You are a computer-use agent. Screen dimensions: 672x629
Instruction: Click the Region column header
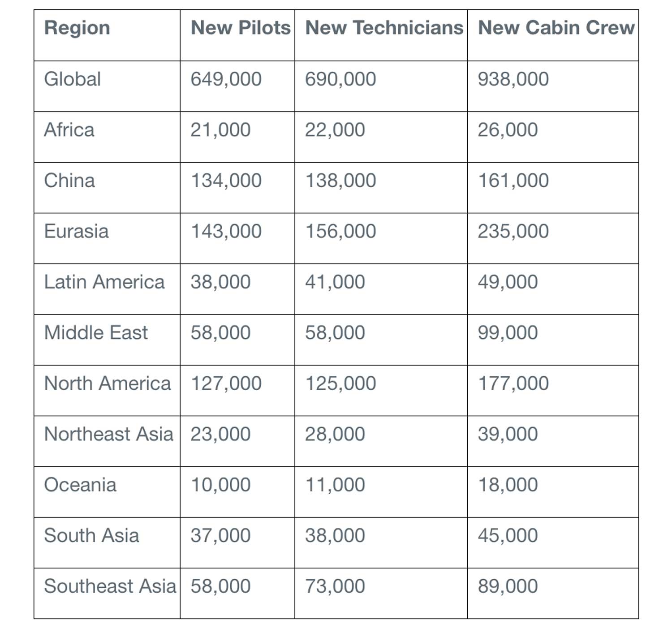pos(77,28)
